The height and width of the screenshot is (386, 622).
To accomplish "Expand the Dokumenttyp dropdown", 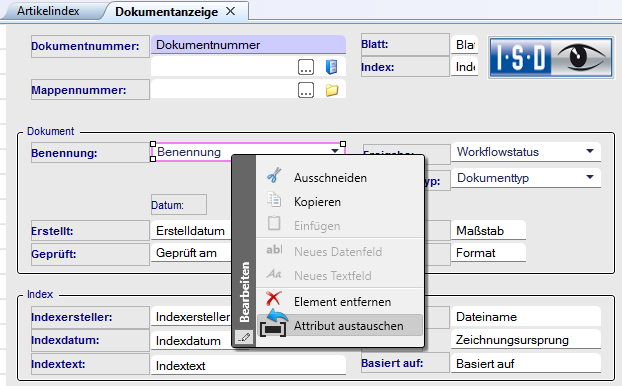I will point(590,177).
